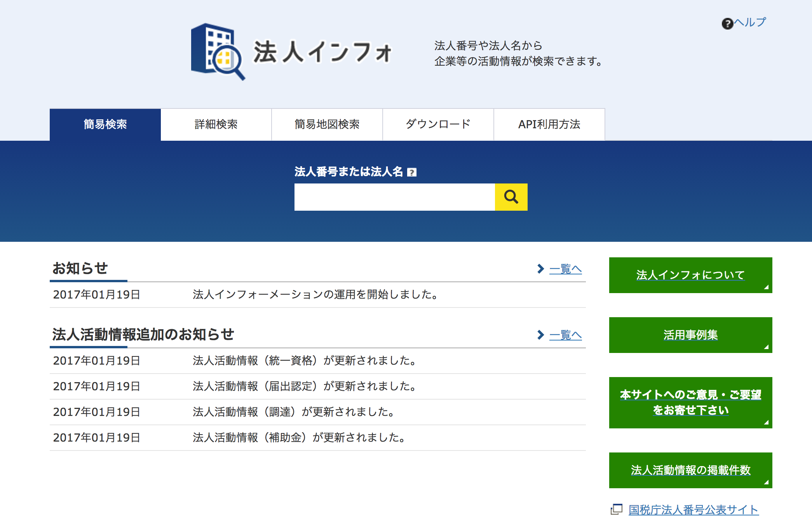
Task: Click the 法人インフォ building logo icon
Action: (218, 52)
